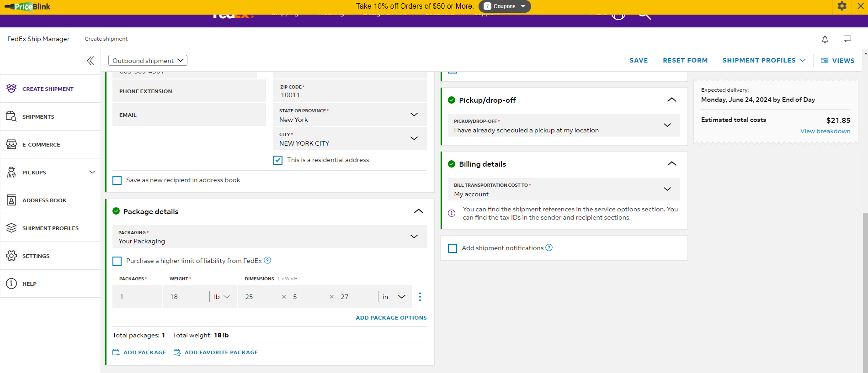Open package row three-dot menu
The image size is (868, 373).
[420, 297]
